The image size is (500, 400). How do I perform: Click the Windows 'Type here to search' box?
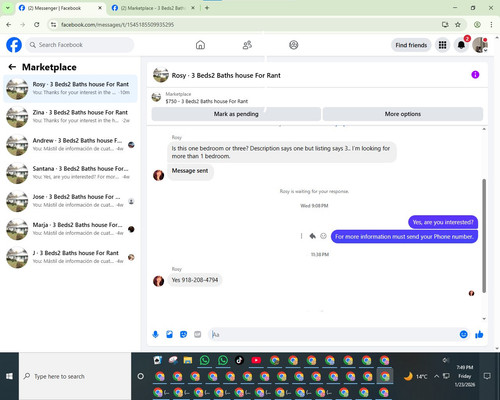pos(75,376)
